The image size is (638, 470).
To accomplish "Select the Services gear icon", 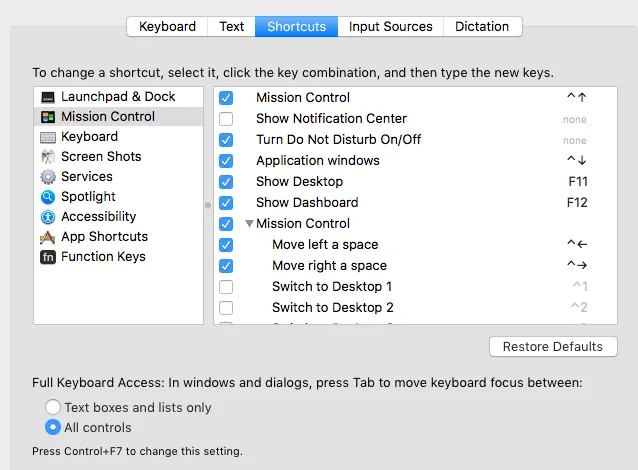I will (48, 177).
